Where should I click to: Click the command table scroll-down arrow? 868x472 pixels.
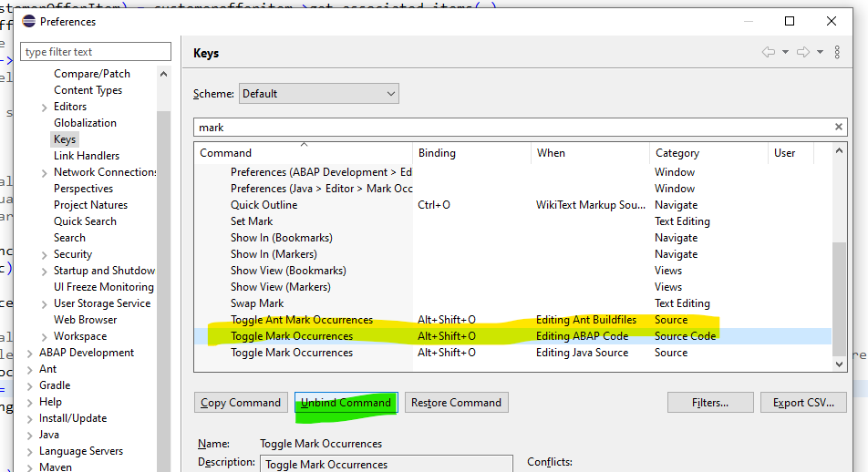coord(839,364)
